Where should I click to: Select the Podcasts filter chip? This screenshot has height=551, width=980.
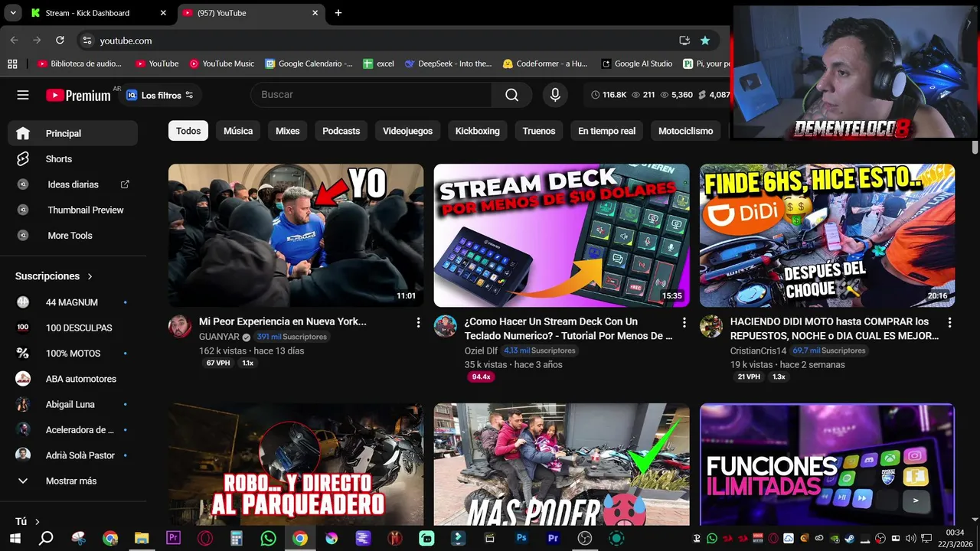pyautogui.click(x=341, y=131)
